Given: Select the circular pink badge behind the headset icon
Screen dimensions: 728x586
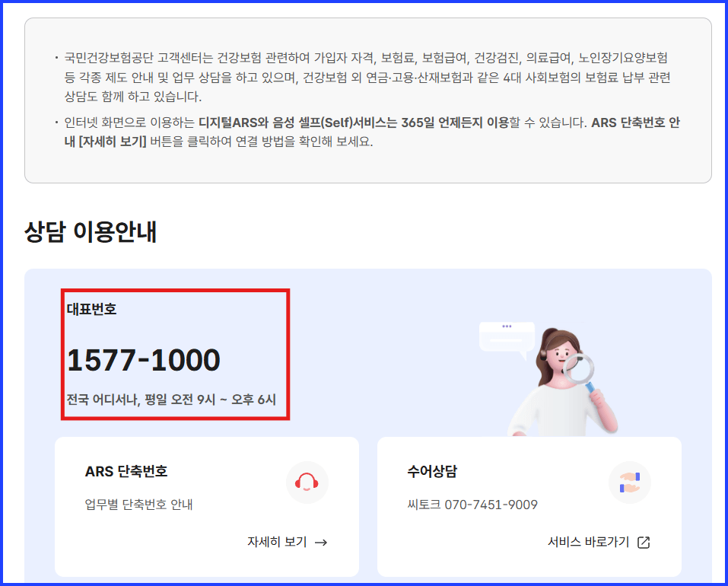Looking at the screenshot, I should [307, 482].
